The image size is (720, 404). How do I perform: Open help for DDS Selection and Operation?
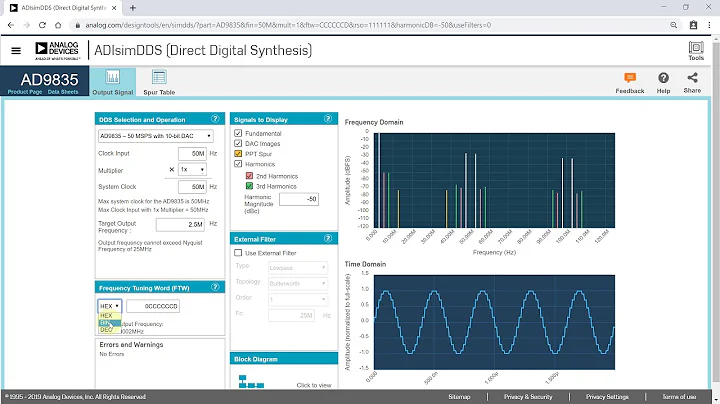click(x=215, y=119)
